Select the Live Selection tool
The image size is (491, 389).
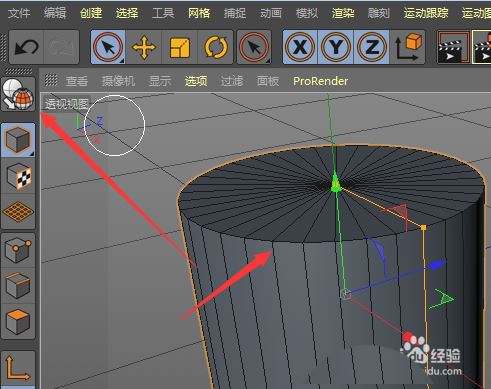tap(108, 47)
